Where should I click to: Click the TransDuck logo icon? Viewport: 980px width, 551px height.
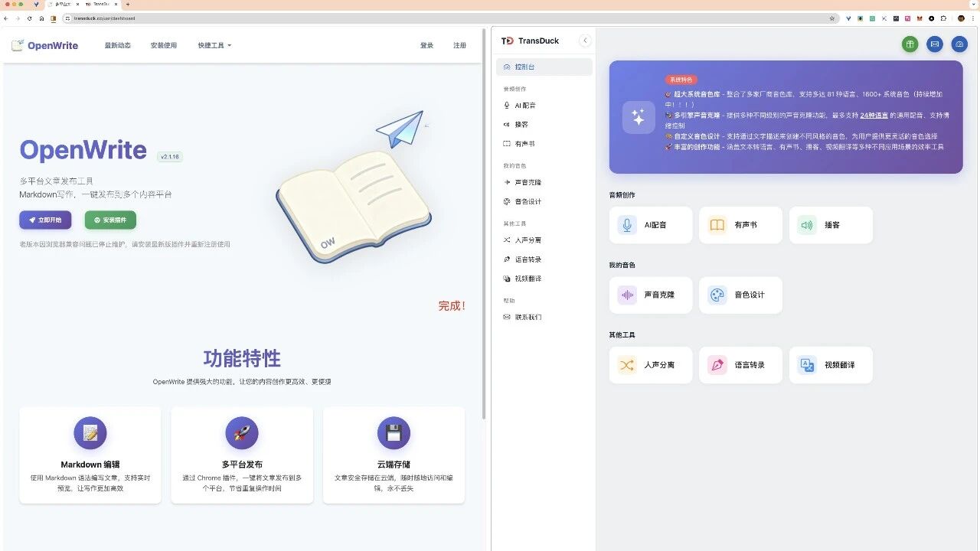click(507, 41)
